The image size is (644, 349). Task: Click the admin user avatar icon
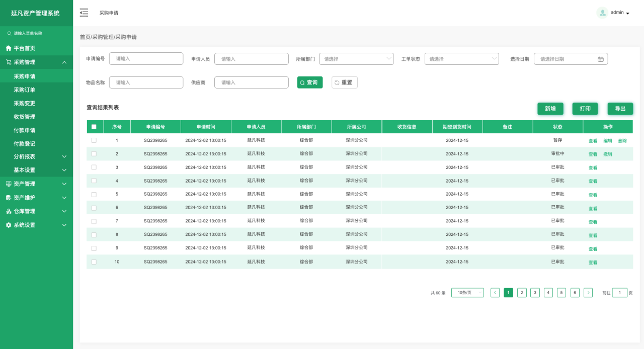pos(602,13)
